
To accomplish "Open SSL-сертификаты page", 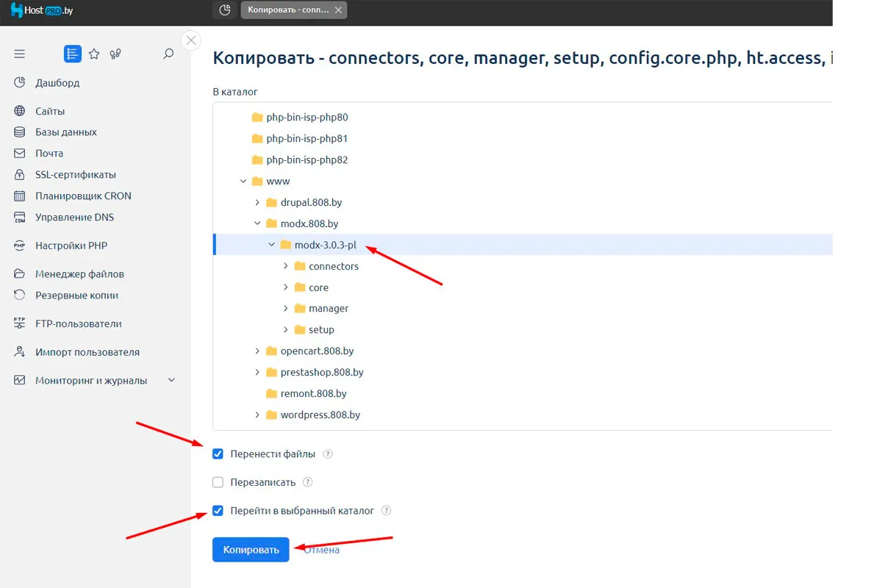I will (76, 175).
